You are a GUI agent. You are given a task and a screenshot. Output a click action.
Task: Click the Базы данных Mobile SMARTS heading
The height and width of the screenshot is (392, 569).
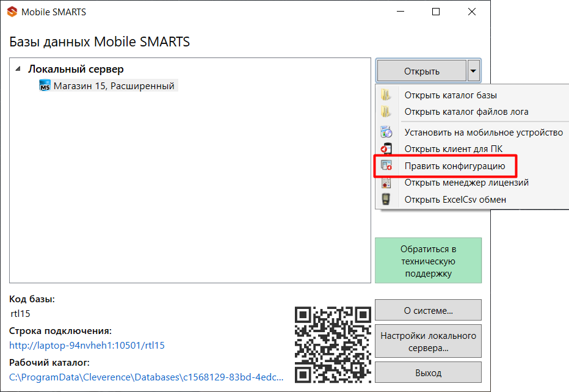[x=100, y=42]
